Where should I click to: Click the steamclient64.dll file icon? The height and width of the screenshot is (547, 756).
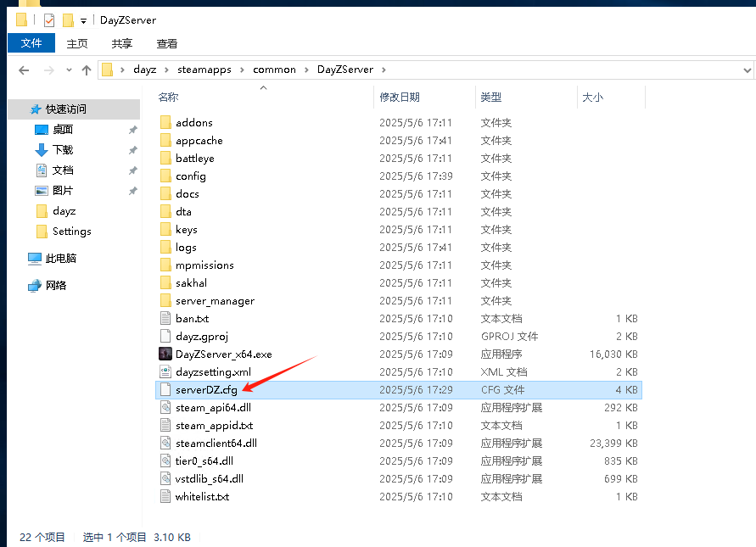[165, 444]
